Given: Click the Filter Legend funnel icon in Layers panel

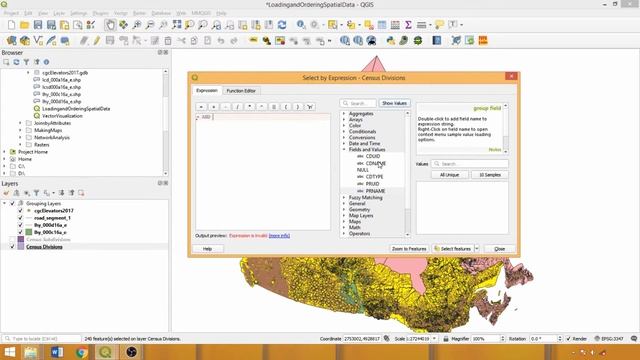Looking at the screenshot, I should [36, 193].
